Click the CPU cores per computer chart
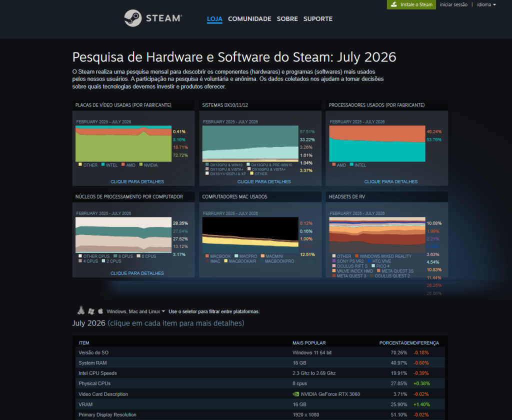 point(123,235)
